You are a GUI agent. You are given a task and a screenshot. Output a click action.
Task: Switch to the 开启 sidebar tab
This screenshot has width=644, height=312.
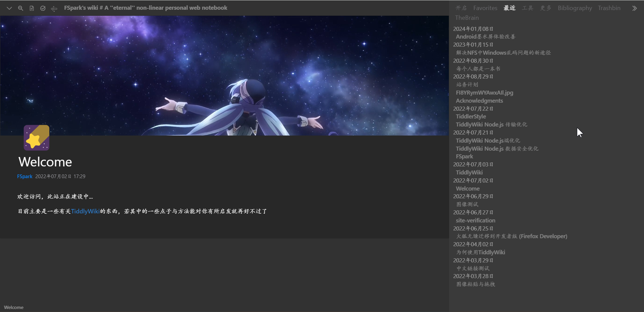[461, 8]
